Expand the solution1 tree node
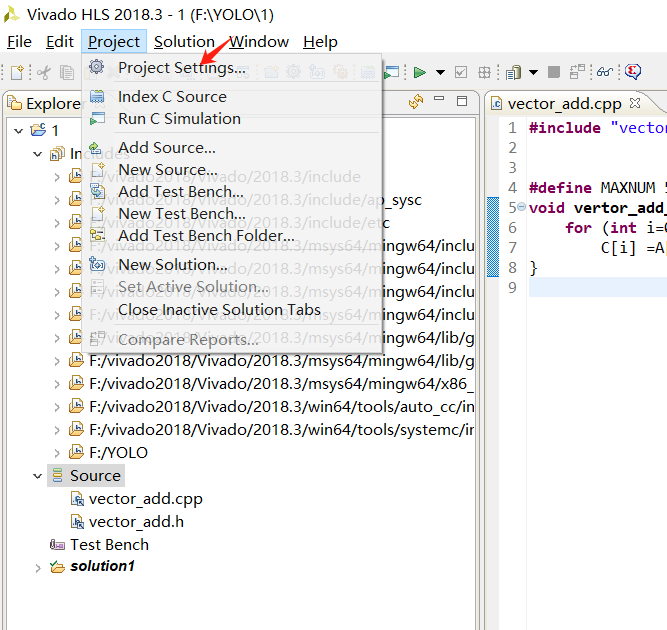 (x=37, y=567)
